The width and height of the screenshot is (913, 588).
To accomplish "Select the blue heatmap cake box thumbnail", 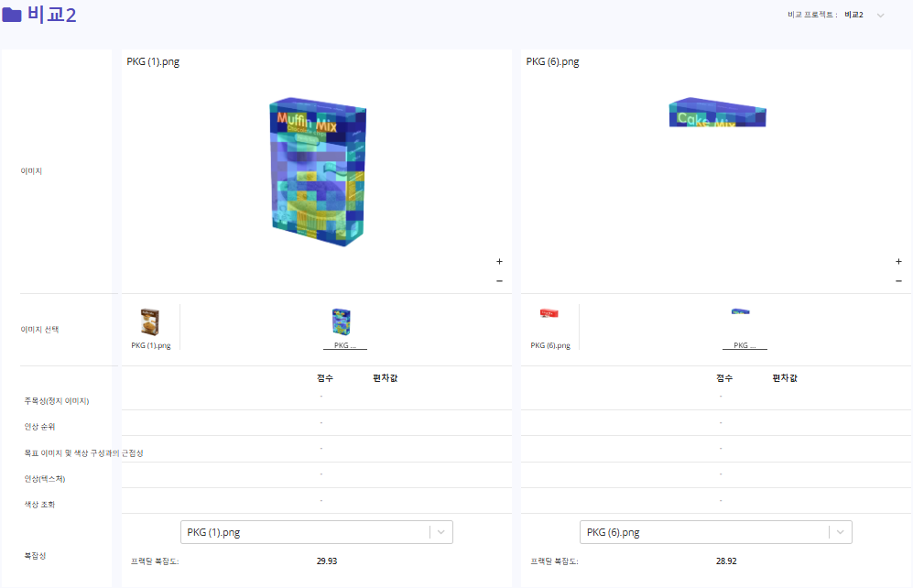I will click(x=741, y=311).
